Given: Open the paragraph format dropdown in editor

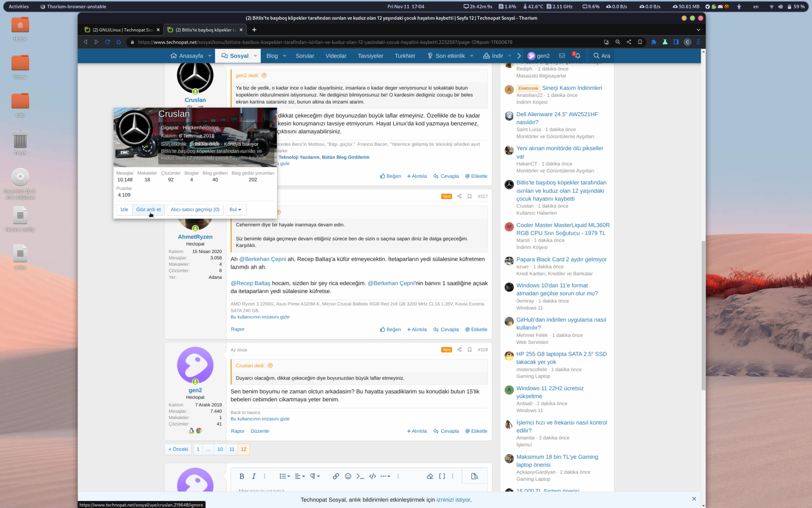Looking at the screenshot, I should [315, 476].
